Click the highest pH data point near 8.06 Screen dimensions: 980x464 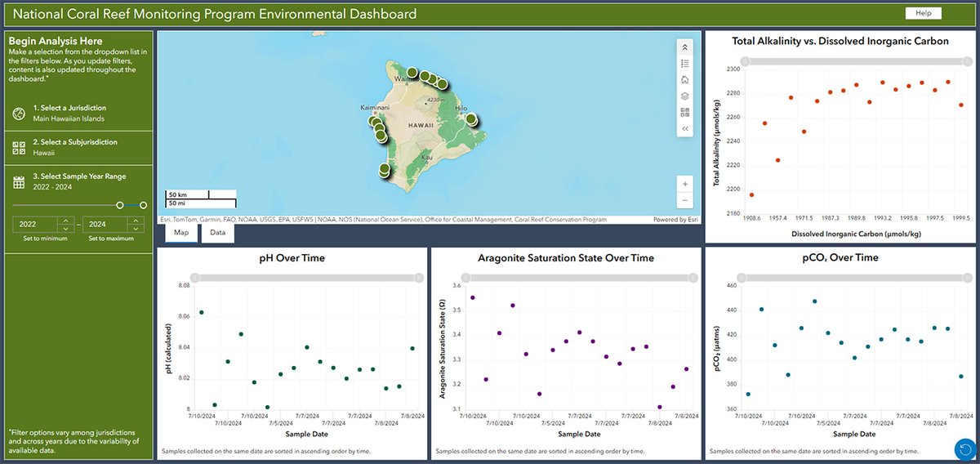[x=202, y=312]
